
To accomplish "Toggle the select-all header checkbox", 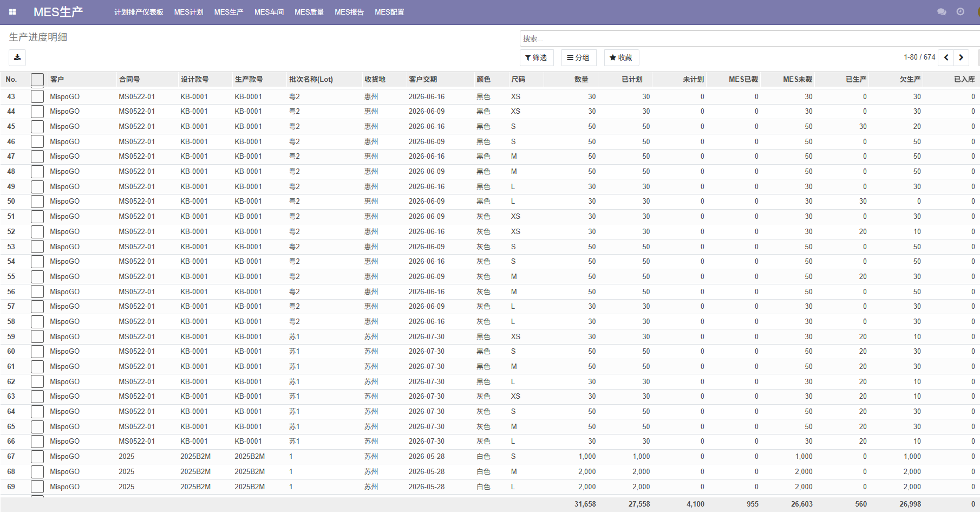I will [37, 80].
